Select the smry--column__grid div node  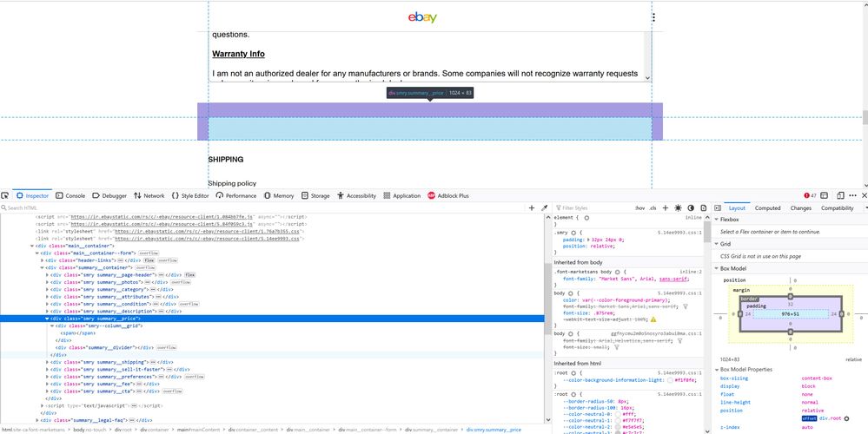point(99,326)
